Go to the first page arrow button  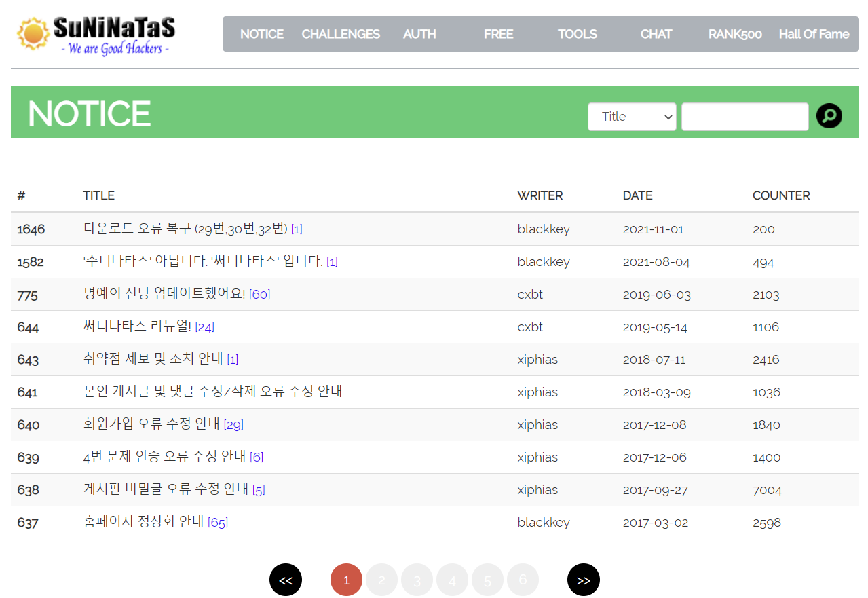coord(286,580)
